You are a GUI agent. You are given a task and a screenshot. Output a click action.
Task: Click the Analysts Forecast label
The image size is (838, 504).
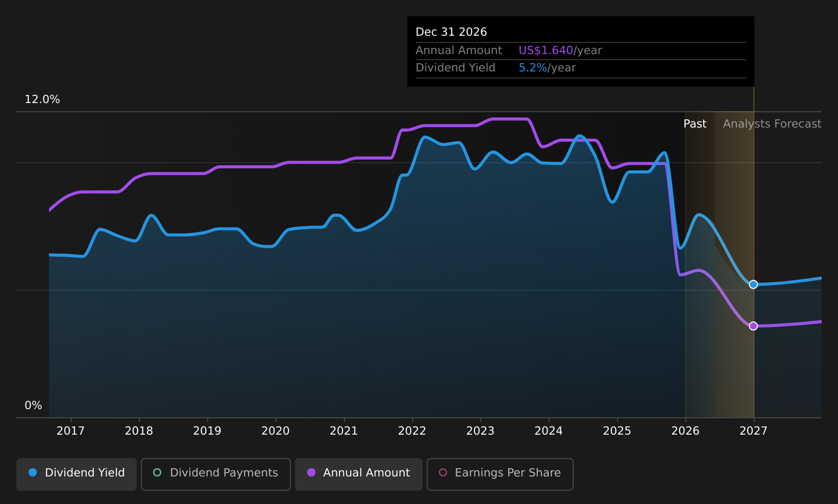772,124
